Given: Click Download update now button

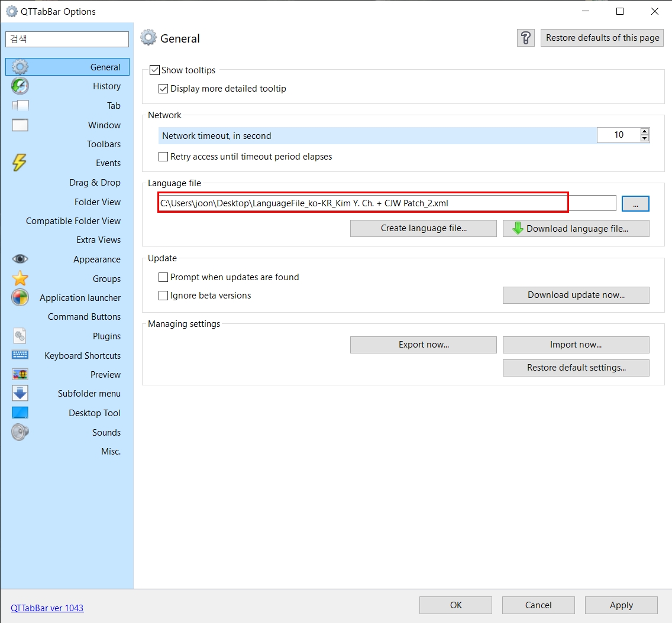Looking at the screenshot, I should tap(576, 295).
